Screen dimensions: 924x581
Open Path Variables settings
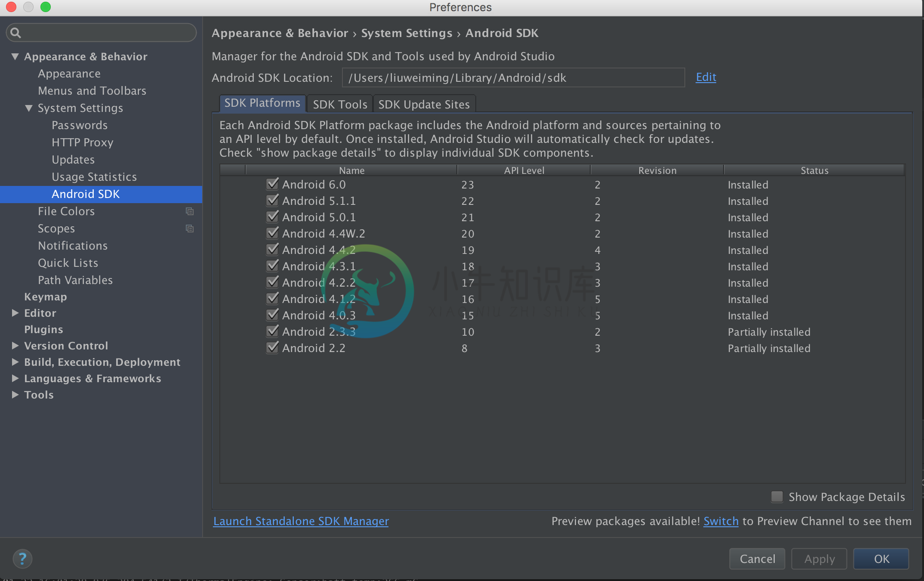click(75, 280)
